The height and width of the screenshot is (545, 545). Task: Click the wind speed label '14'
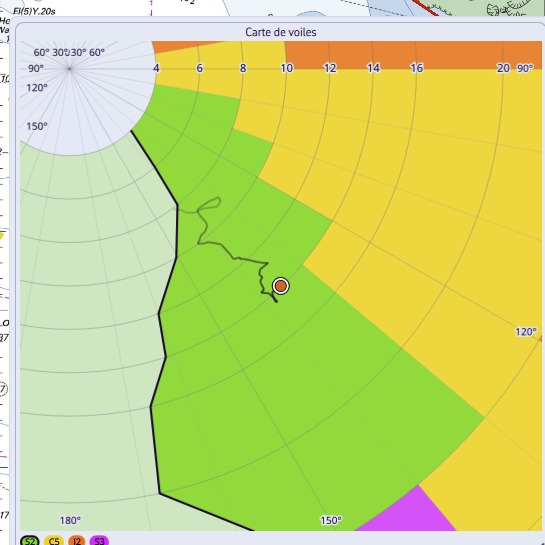[x=373, y=68]
